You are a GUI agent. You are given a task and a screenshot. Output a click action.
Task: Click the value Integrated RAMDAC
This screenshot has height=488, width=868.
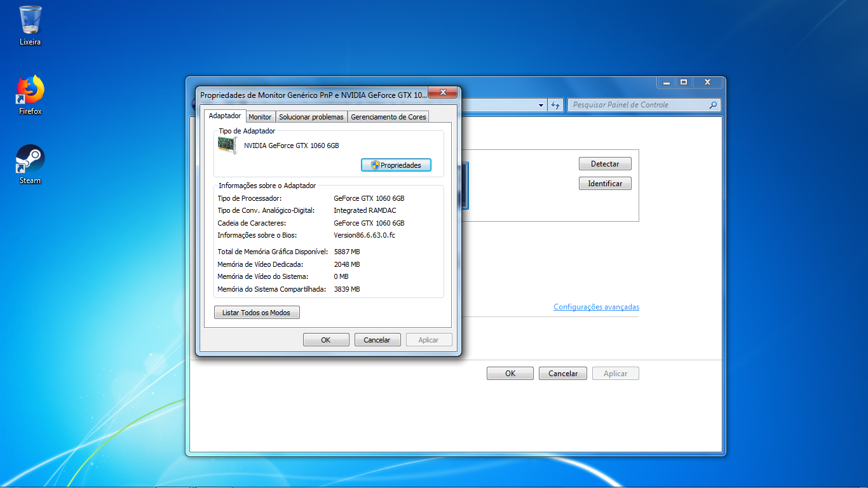tap(365, 210)
